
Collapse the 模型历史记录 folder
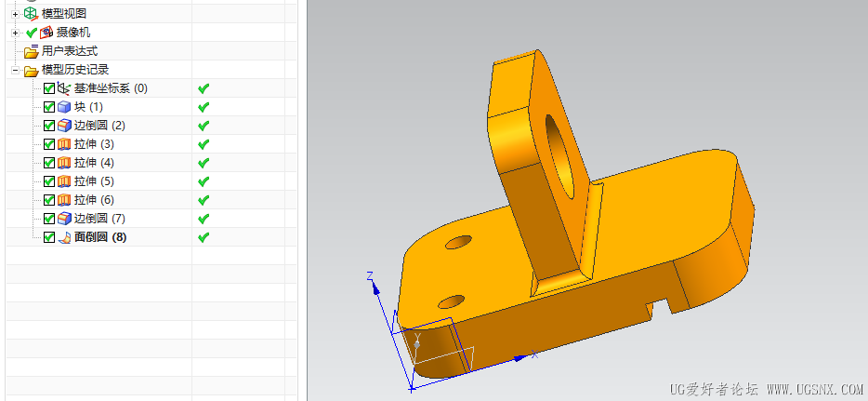pyautogui.click(x=15, y=71)
